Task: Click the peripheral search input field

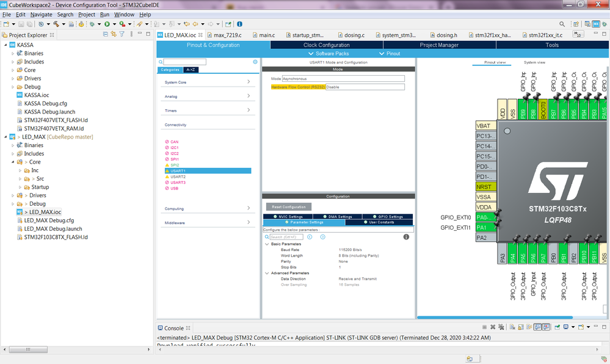Action: [x=185, y=62]
